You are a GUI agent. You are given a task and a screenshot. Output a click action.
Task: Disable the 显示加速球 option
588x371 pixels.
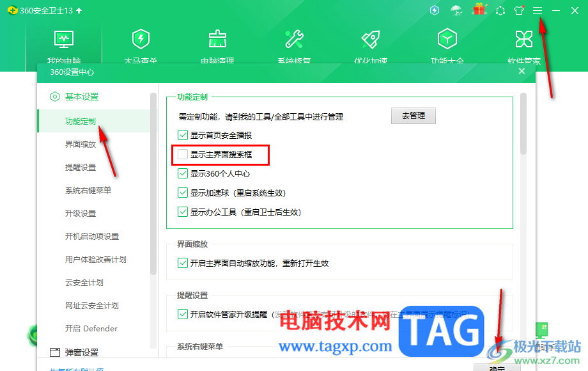click(182, 193)
